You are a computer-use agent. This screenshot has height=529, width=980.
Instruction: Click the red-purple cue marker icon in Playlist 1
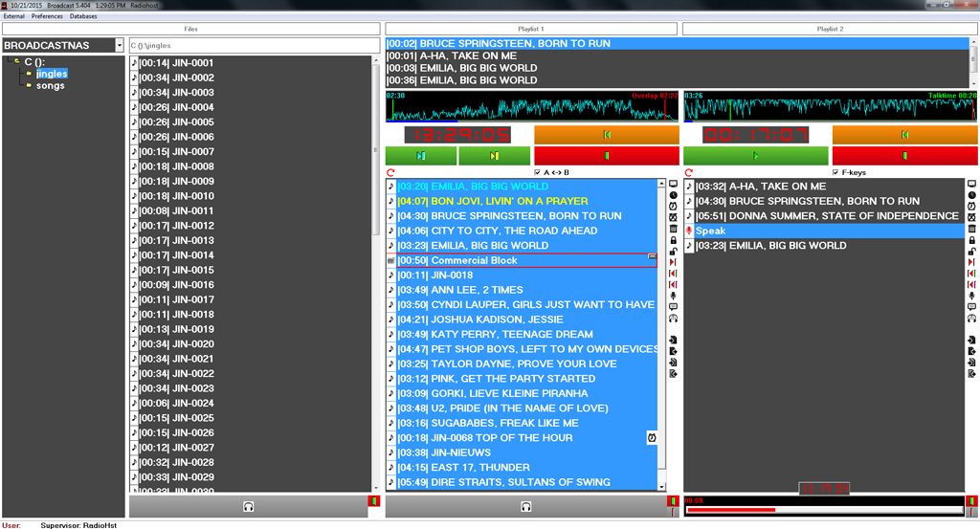pyautogui.click(x=673, y=285)
